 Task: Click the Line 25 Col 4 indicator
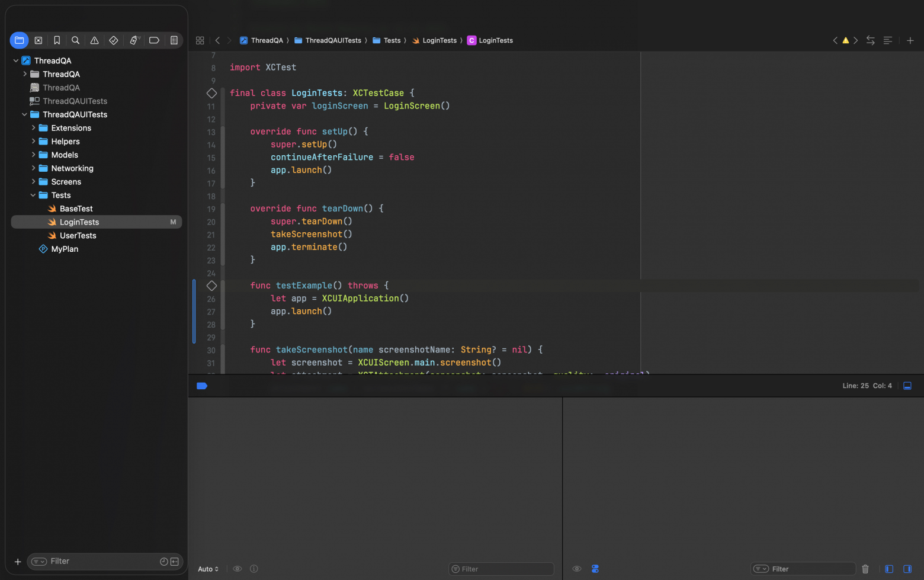click(867, 386)
